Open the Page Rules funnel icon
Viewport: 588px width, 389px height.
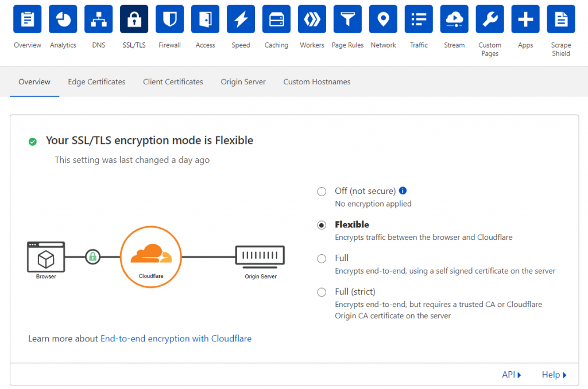point(347,20)
